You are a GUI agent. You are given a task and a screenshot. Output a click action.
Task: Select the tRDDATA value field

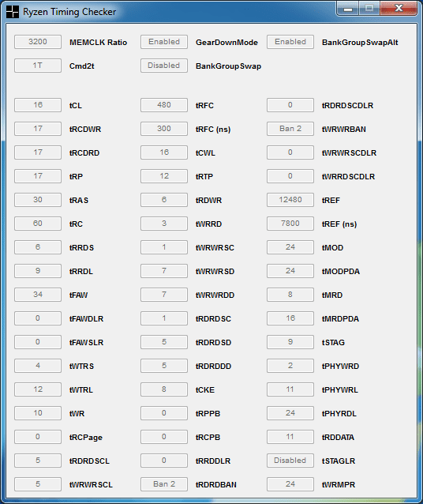290,437
